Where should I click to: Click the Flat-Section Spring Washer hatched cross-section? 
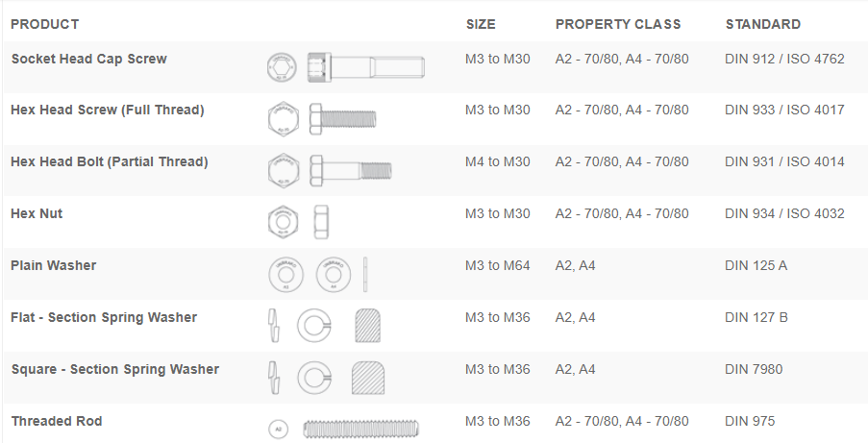(x=369, y=325)
